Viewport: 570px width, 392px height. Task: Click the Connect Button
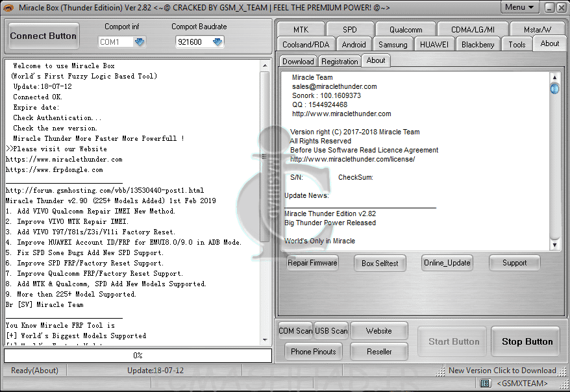(43, 36)
